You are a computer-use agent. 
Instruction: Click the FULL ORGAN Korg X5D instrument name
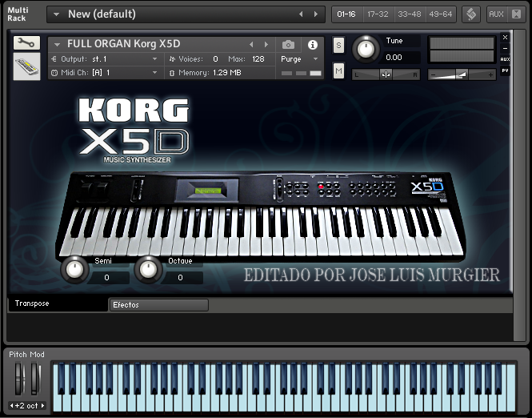(x=123, y=44)
